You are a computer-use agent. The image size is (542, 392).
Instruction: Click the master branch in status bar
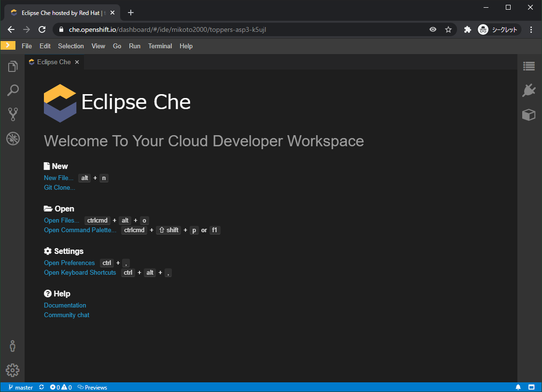pyautogui.click(x=20, y=387)
